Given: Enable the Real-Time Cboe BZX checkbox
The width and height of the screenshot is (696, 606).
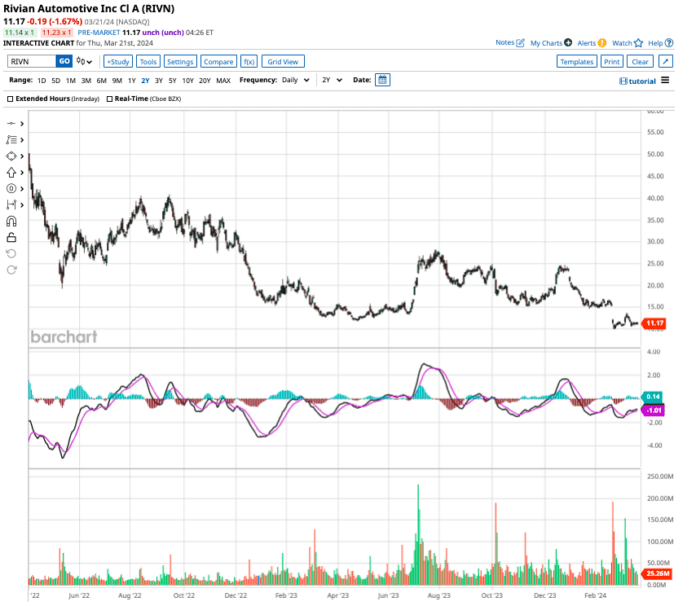Looking at the screenshot, I should coord(109,99).
